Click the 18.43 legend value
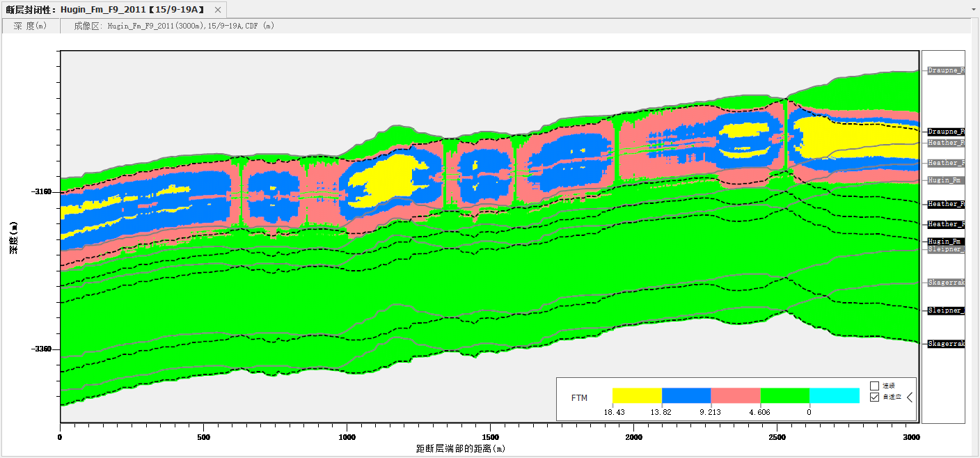 point(613,412)
